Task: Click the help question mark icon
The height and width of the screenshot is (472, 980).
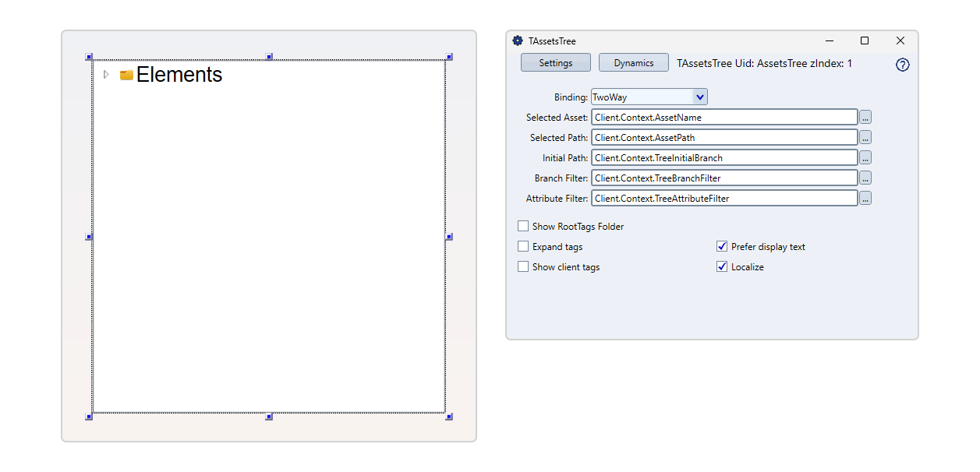Action: [902, 65]
